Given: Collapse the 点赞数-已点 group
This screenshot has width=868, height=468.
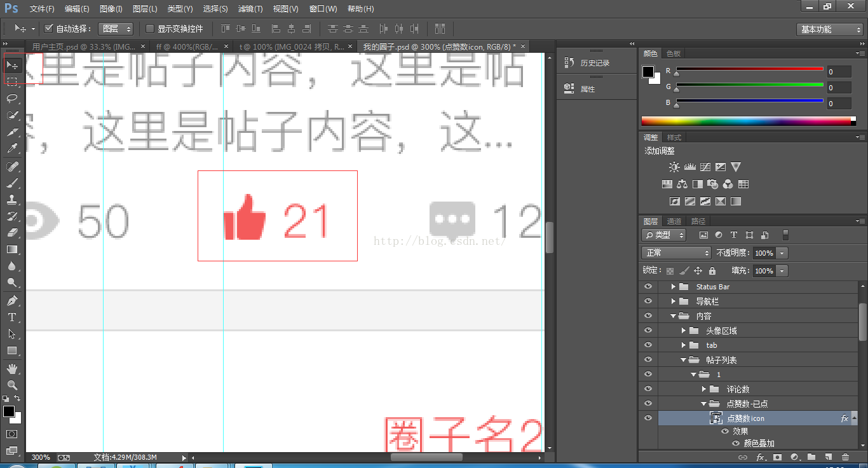Looking at the screenshot, I should click(x=703, y=404).
